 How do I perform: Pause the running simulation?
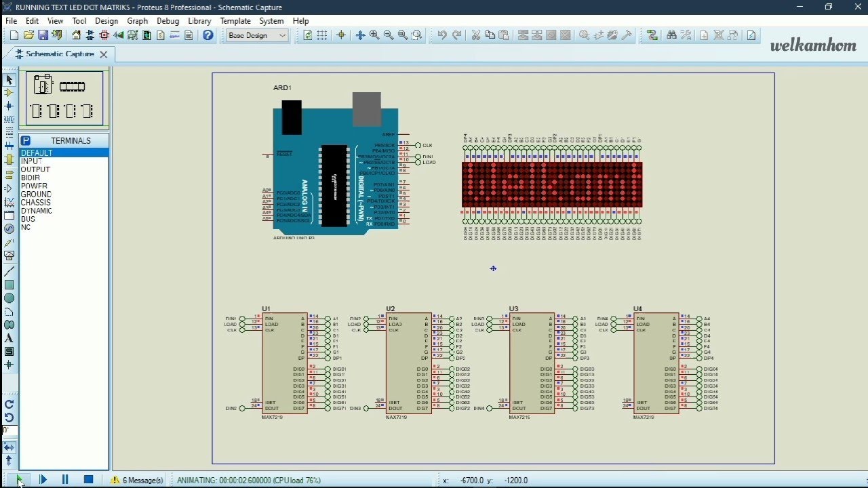coord(65,480)
